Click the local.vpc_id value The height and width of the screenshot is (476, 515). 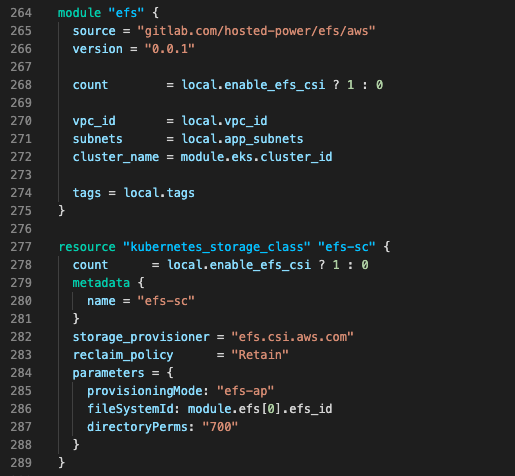[x=224, y=121]
